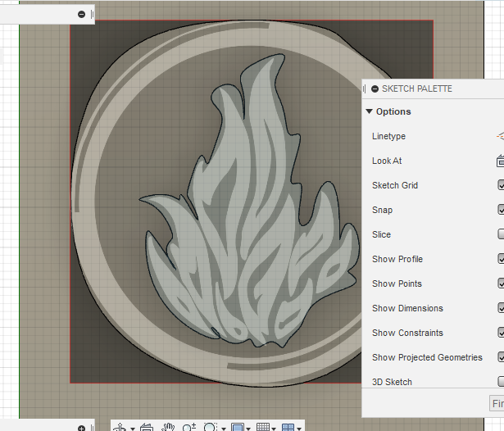
Task: Open the Zoom options dropdown arrow
Action: click(x=224, y=429)
